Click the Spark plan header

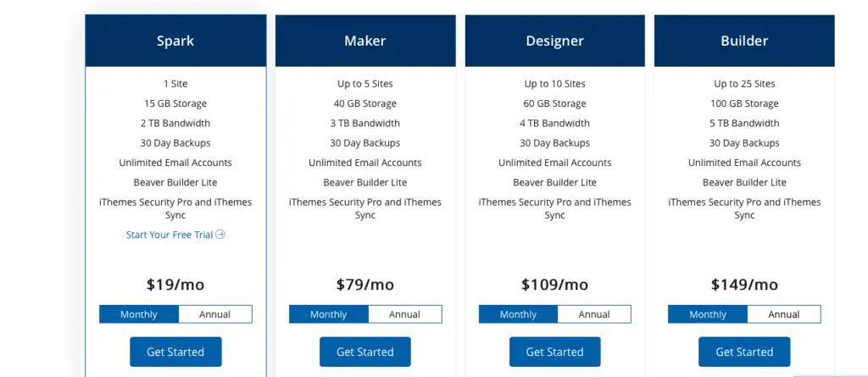(x=175, y=41)
